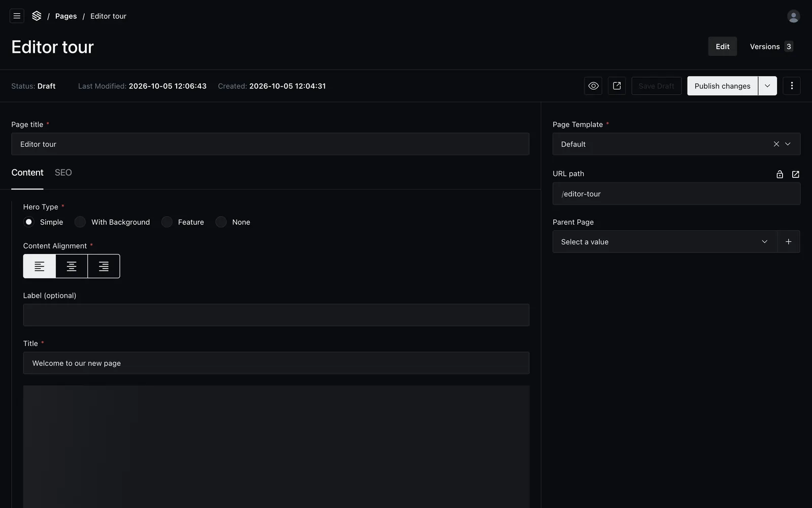Open URL path external link icon
Screen dimensions: 812x508
click(x=795, y=174)
